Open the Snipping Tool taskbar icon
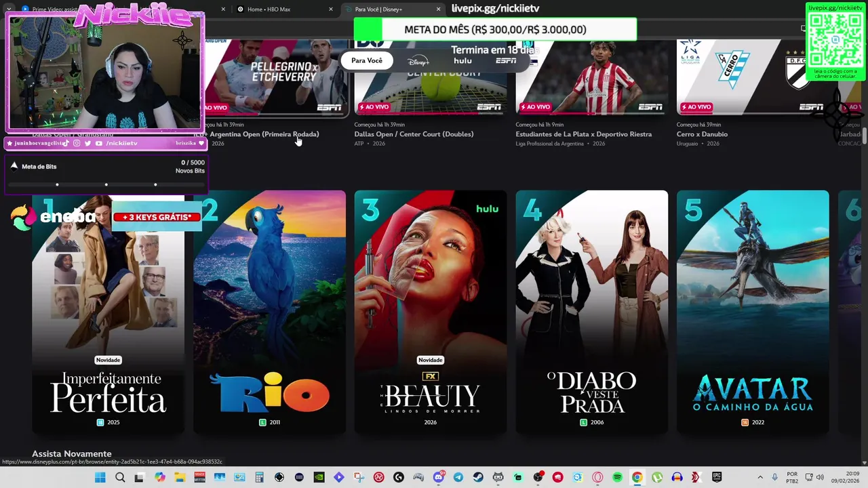 359,477
